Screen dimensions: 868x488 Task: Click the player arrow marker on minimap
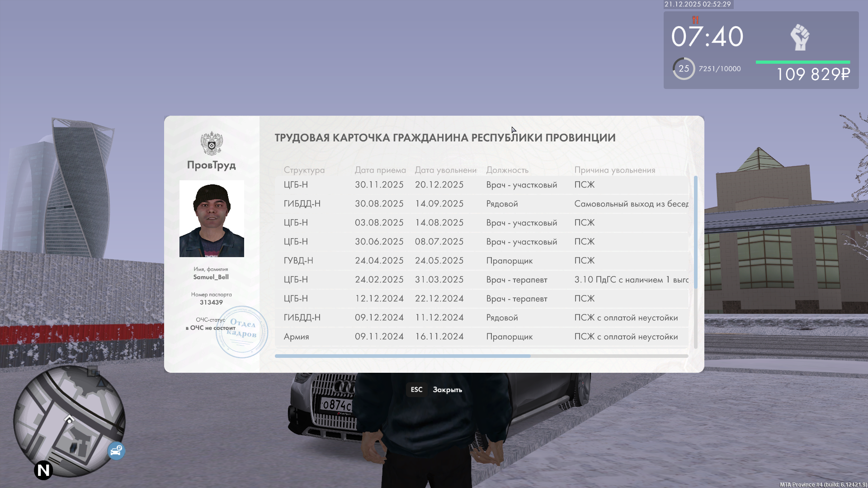[x=69, y=419]
